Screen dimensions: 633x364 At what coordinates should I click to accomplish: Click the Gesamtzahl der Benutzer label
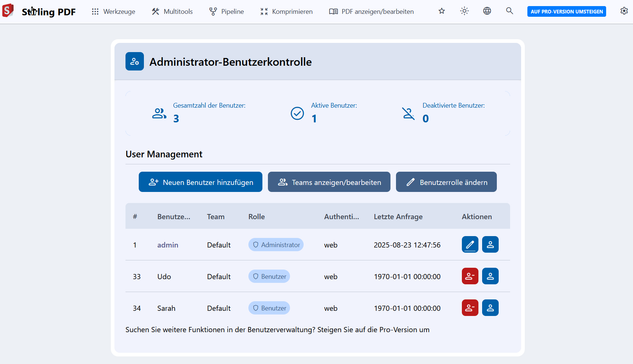[x=209, y=105]
